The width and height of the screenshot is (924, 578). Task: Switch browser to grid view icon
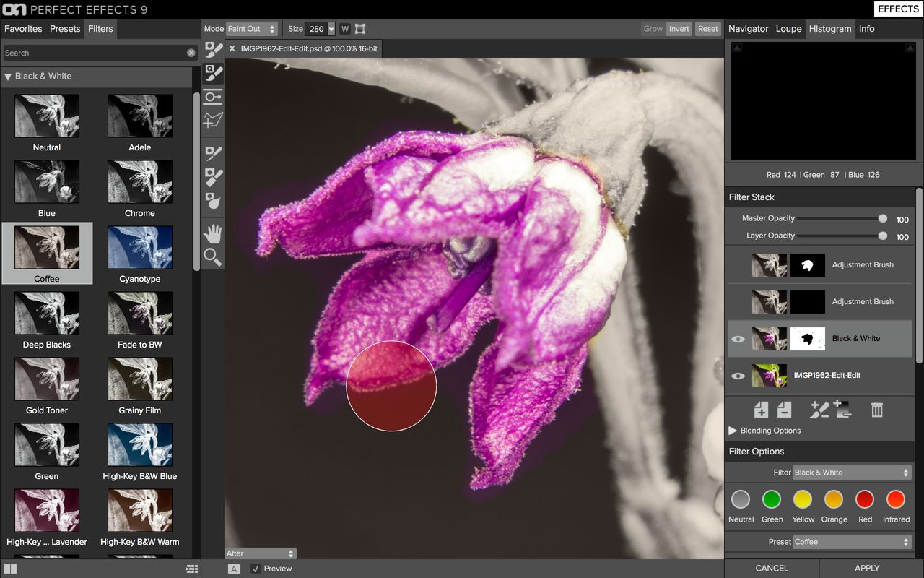(191, 569)
